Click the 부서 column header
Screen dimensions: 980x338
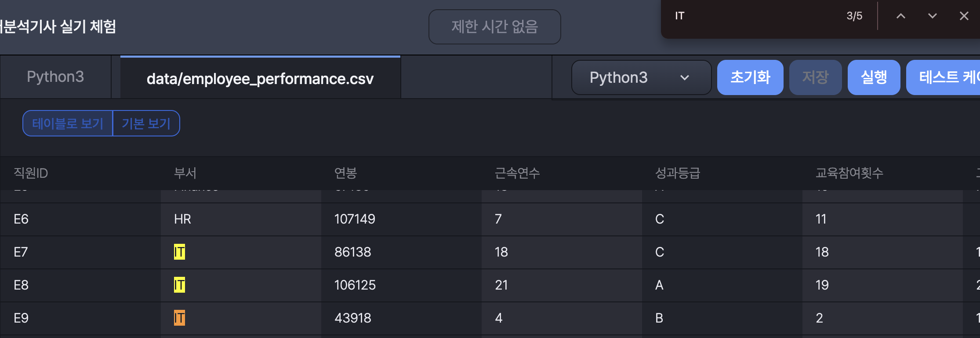click(x=185, y=173)
